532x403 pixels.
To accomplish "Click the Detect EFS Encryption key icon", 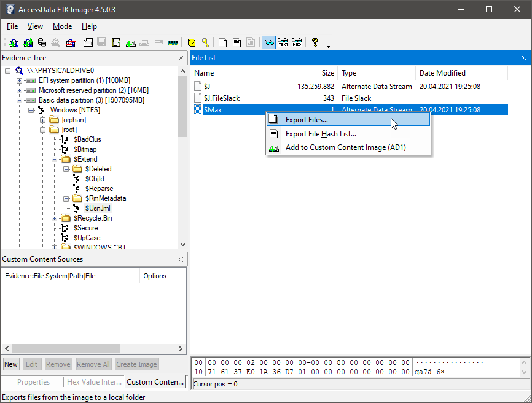I will pos(205,43).
